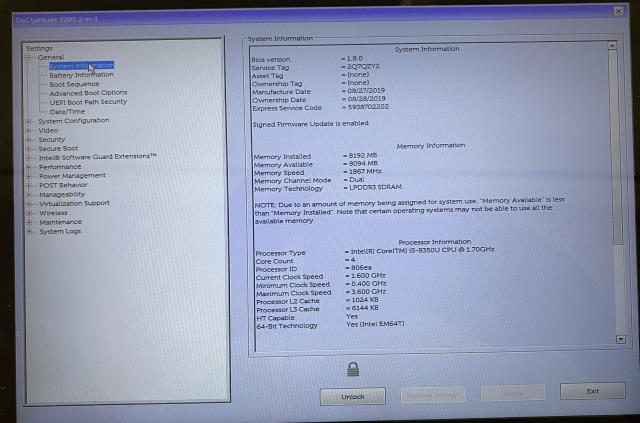The height and width of the screenshot is (423, 640).
Task: Select the Security category label
Action: point(51,140)
